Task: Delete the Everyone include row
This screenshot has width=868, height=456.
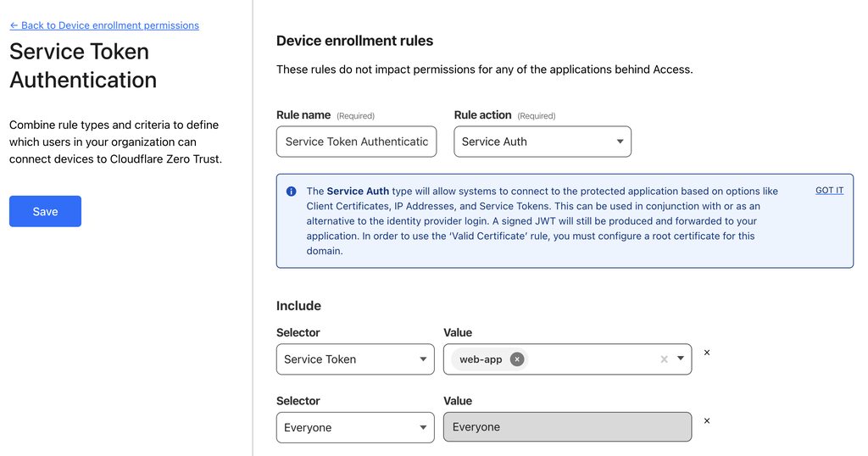Action: 707,420
